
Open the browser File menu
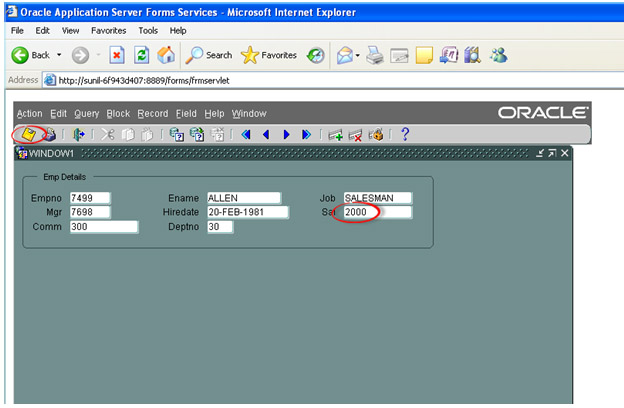click(x=17, y=31)
